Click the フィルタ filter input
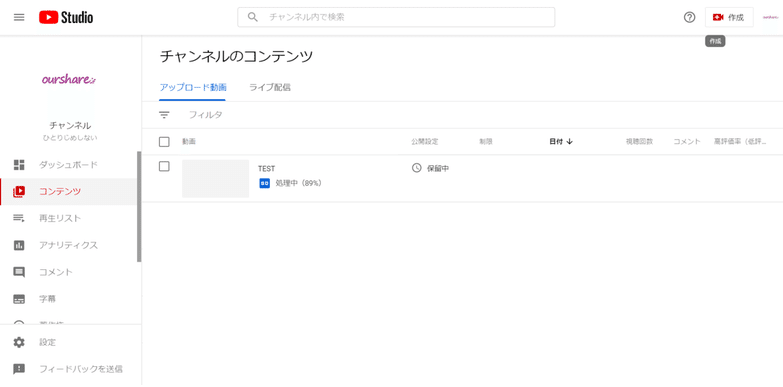783x387 pixels. tap(205, 115)
